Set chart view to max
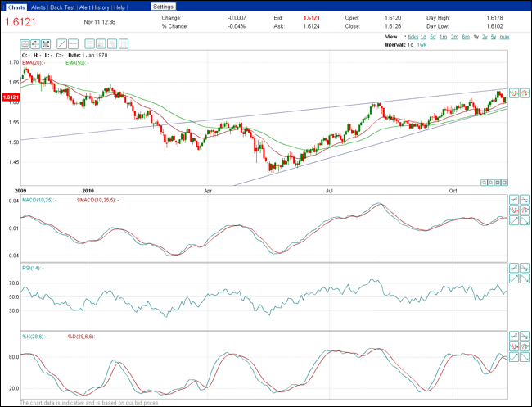 coord(504,37)
